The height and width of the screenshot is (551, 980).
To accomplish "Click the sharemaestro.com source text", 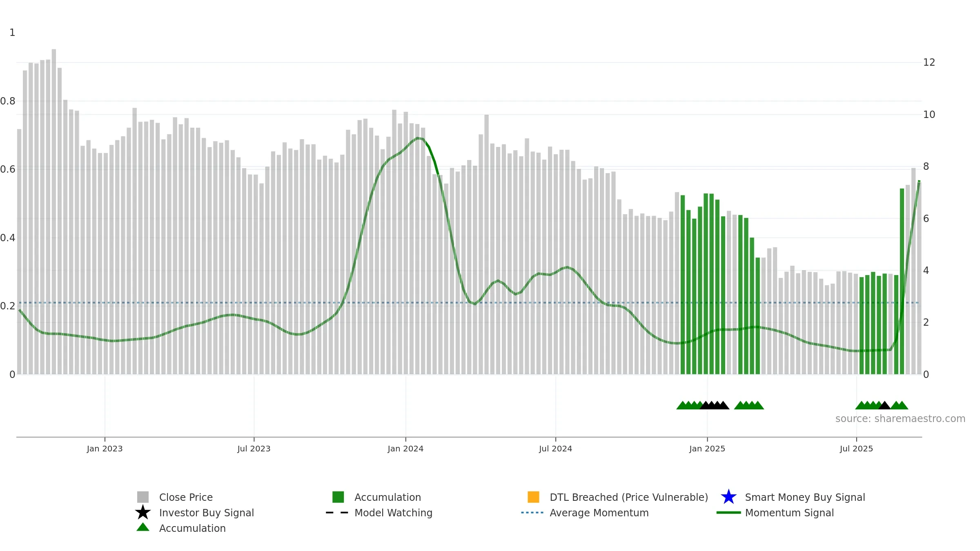I will 900,419.
